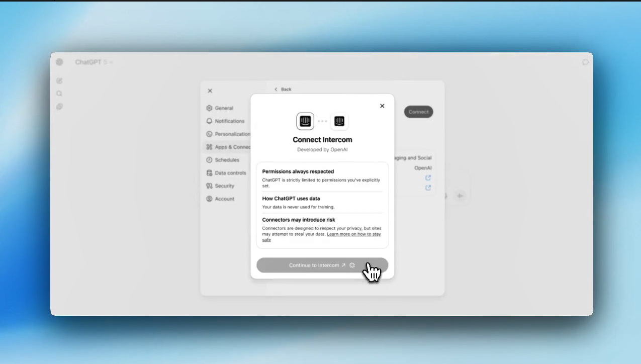
Task: Click the new chat compose icon
Action: [x=59, y=80]
